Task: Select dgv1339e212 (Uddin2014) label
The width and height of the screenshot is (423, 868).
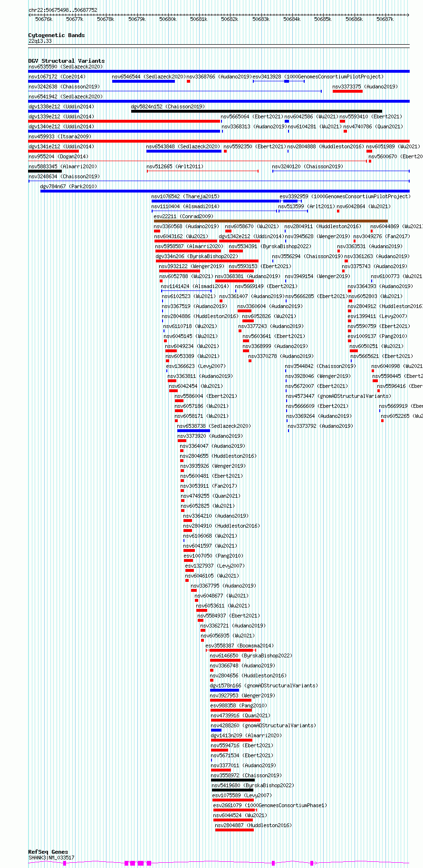Action: point(61,116)
